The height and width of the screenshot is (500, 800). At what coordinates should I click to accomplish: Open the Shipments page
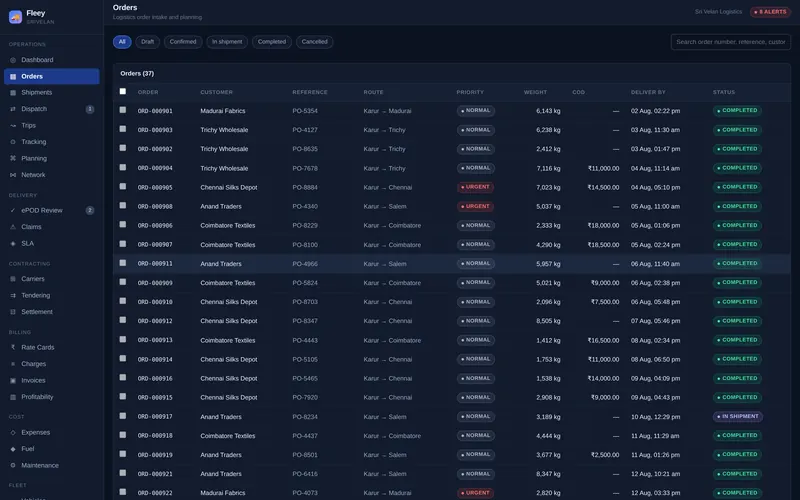[52, 93]
